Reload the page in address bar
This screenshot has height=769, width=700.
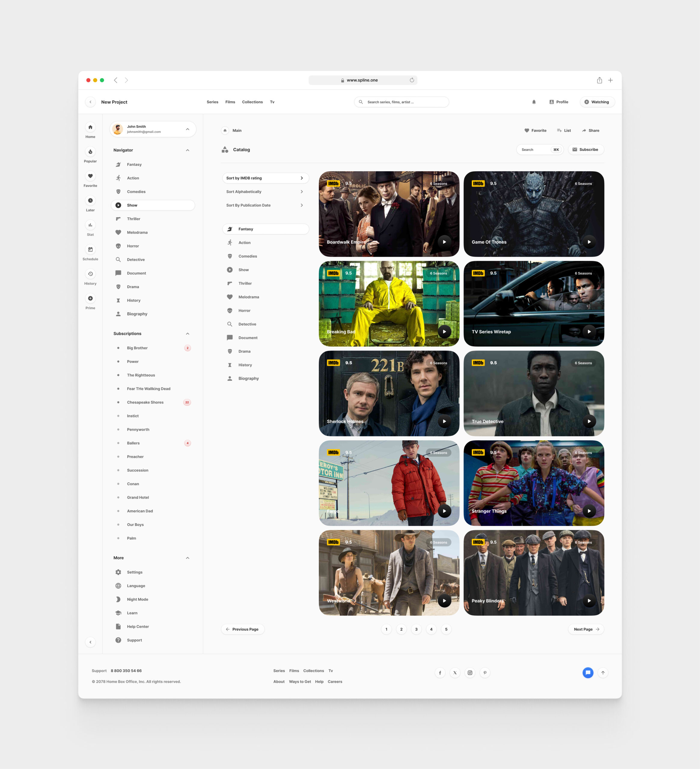(x=412, y=80)
